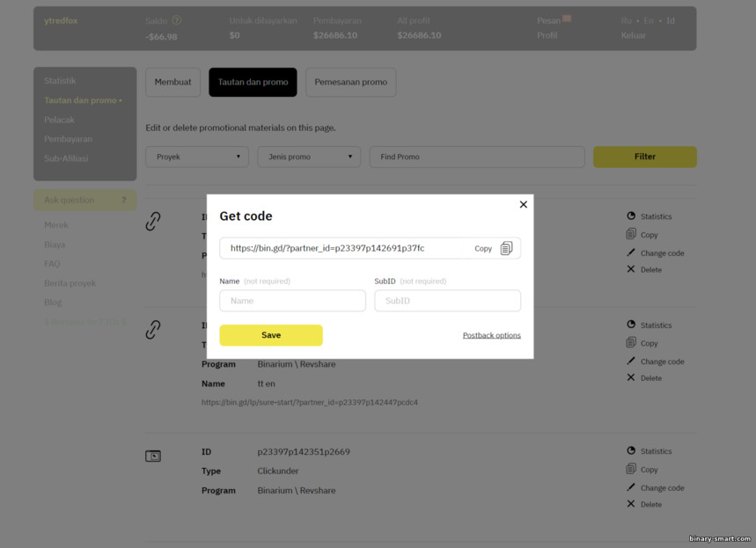Click the Saldo help question icon
The image size is (756, 548).
coord(177,20)
